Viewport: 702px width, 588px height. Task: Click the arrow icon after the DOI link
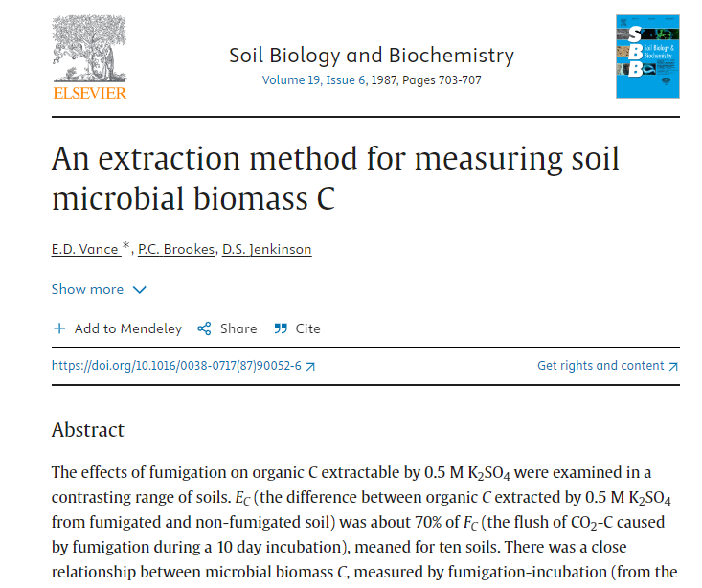(310, 366)
